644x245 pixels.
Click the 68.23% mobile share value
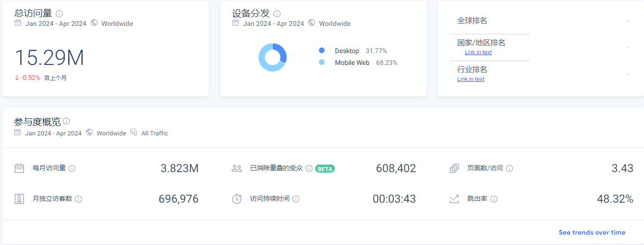[x=387, y=63]
